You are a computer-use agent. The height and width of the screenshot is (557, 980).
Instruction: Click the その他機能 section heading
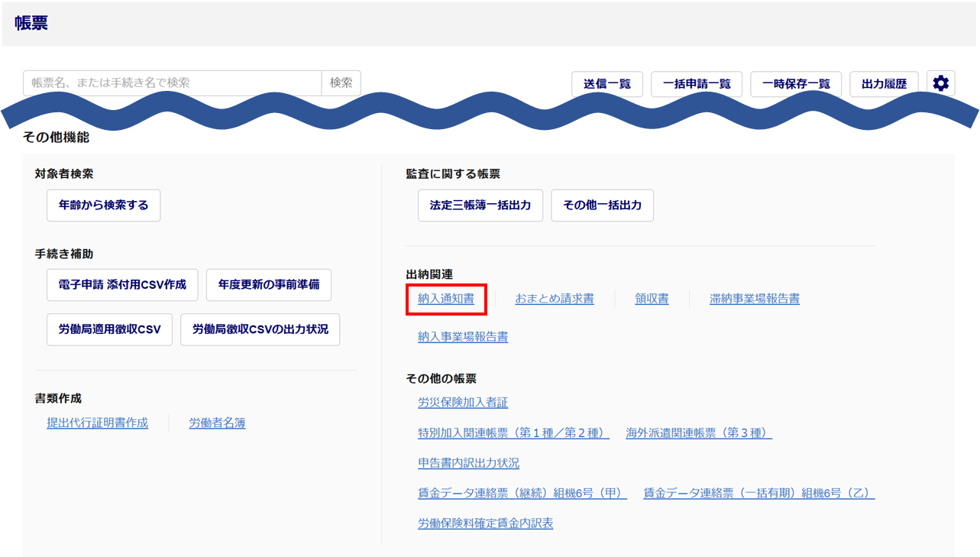(57, 138)
